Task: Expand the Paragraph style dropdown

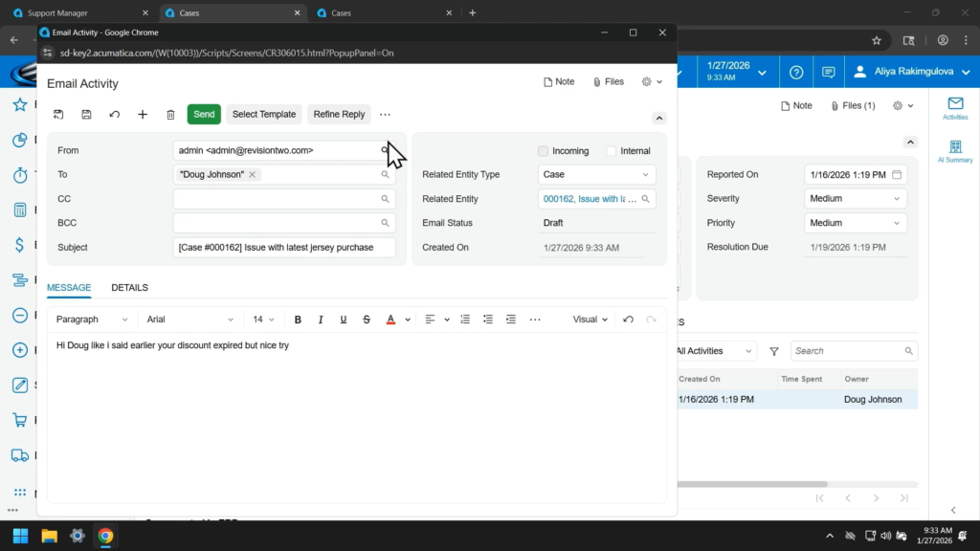Action: coord(92,320)
